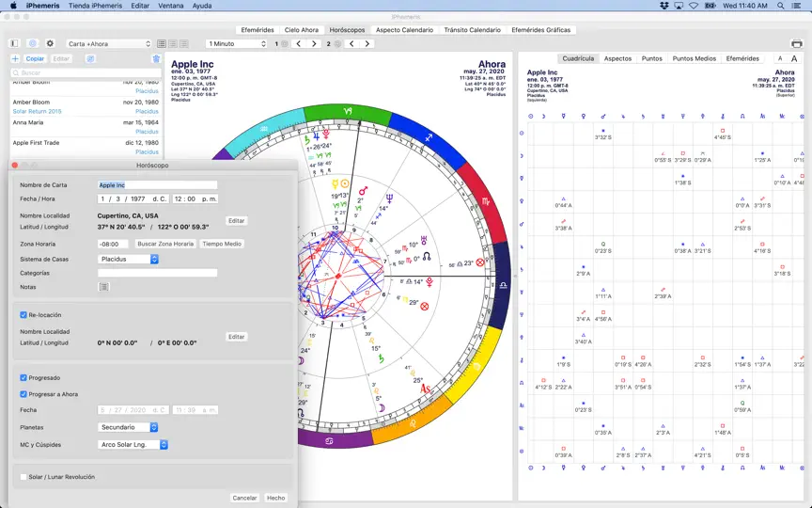Toggle the sidebar panel icon
Screen dimensions: 812x508
pos(14,43)
